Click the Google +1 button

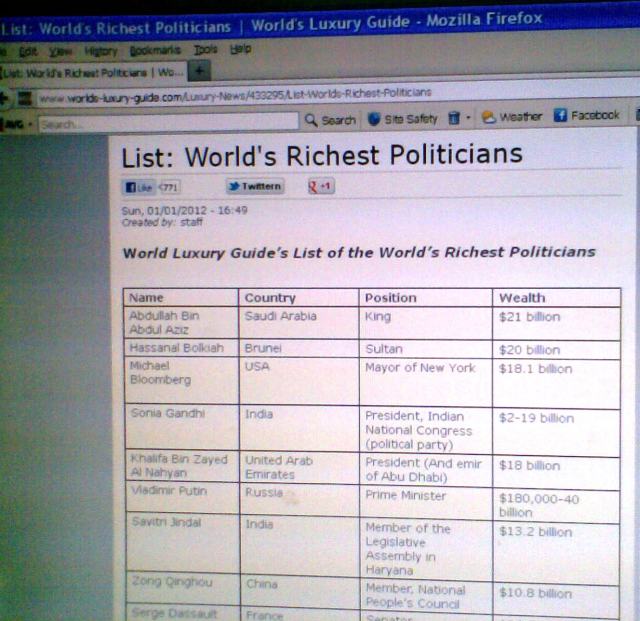[x=321, y=186]
